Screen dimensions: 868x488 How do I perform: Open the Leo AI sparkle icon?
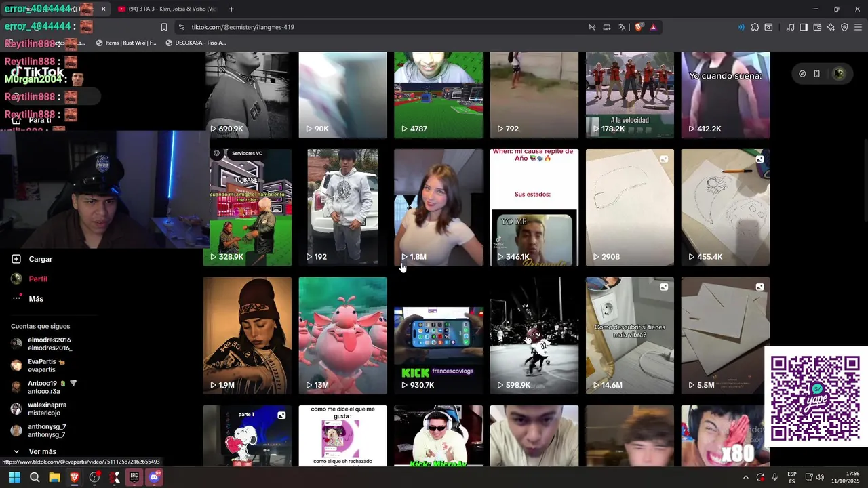831,27
